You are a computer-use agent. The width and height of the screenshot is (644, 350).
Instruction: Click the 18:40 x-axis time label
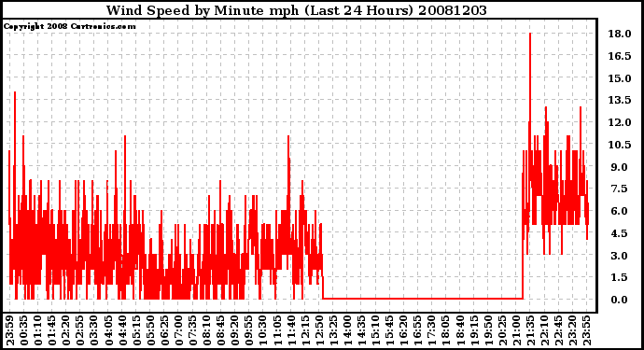459,330
